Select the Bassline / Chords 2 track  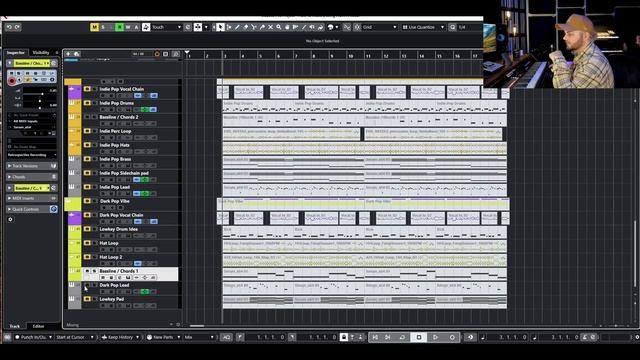[x=119, y=117]
